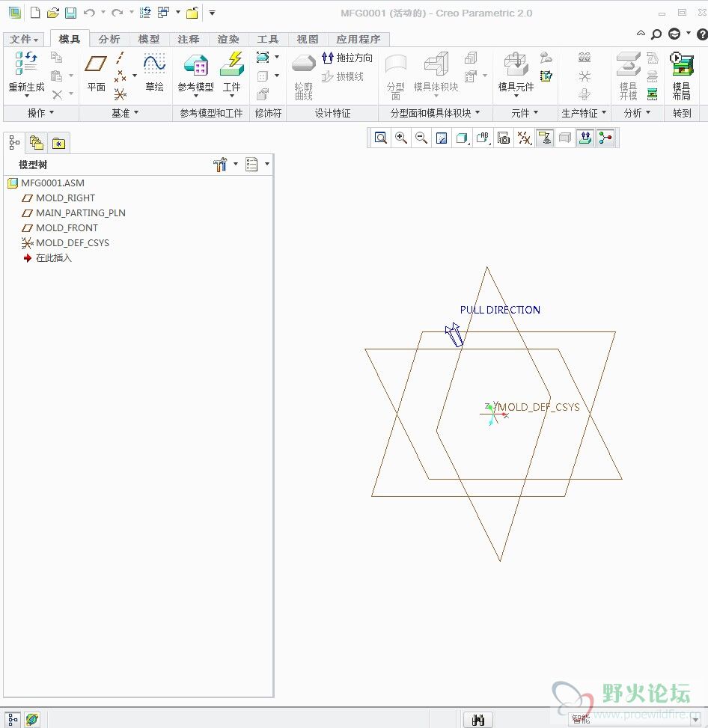
Task: Click the datum axis tool icon
Action: [x=120, y=58]
